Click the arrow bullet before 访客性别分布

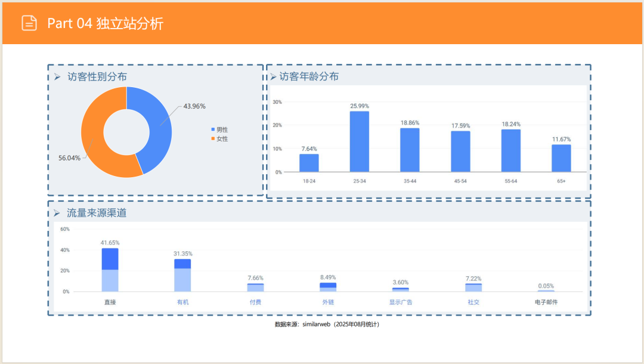pyautogui.click(x=57, y=77)
